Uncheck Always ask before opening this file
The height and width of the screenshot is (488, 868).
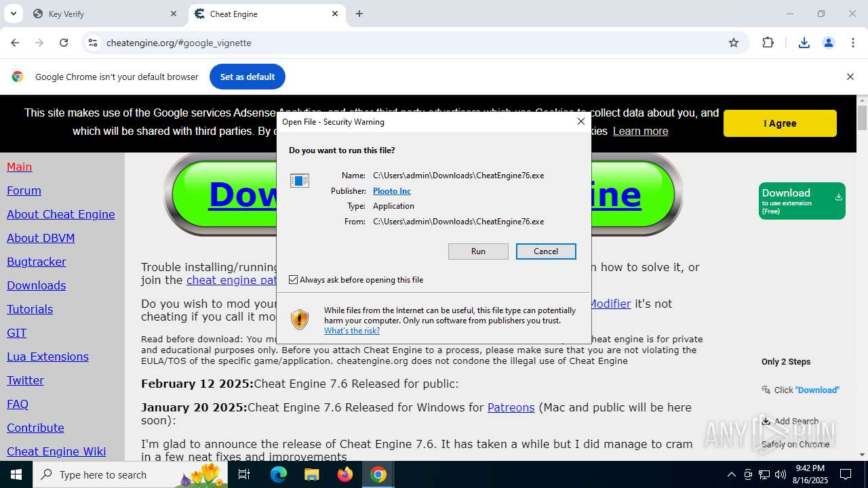[x=294, y=280]
